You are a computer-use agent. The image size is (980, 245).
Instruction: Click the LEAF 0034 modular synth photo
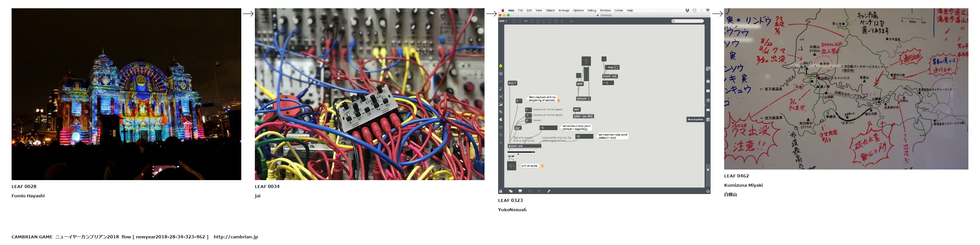369,94
